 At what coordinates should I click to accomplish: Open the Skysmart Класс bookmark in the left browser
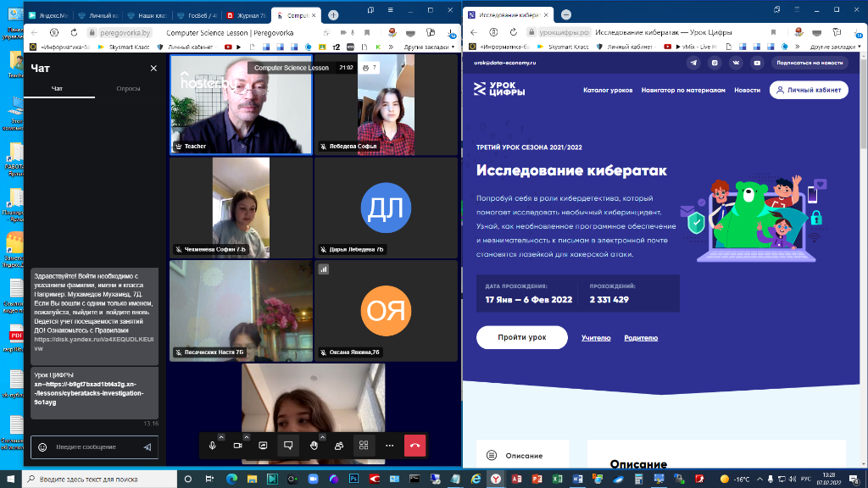124,47
